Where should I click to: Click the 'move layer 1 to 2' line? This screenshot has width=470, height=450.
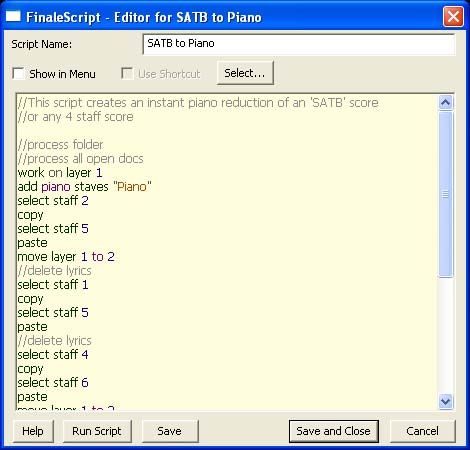click(66, 257)
